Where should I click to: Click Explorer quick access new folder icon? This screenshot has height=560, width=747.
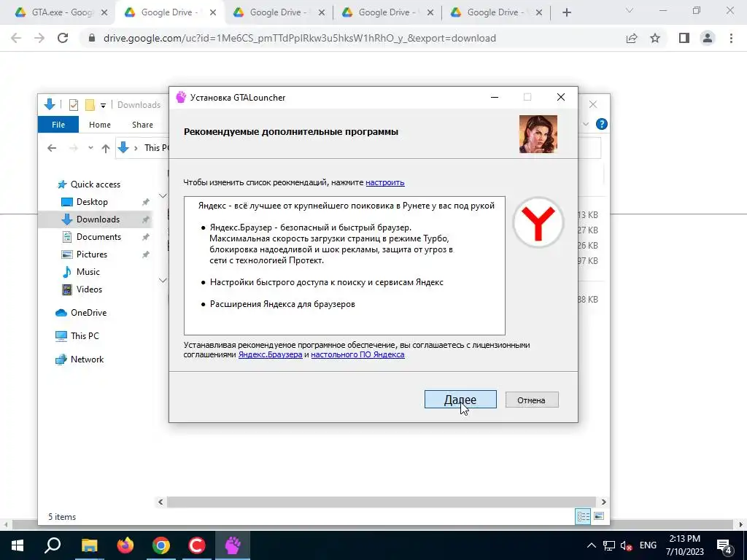(x=90, y=105)
